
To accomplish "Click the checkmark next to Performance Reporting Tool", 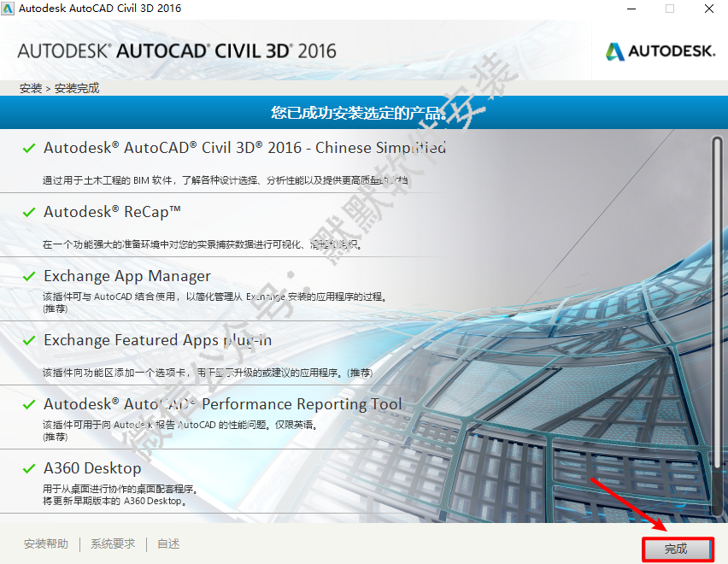I will point(29,404).
